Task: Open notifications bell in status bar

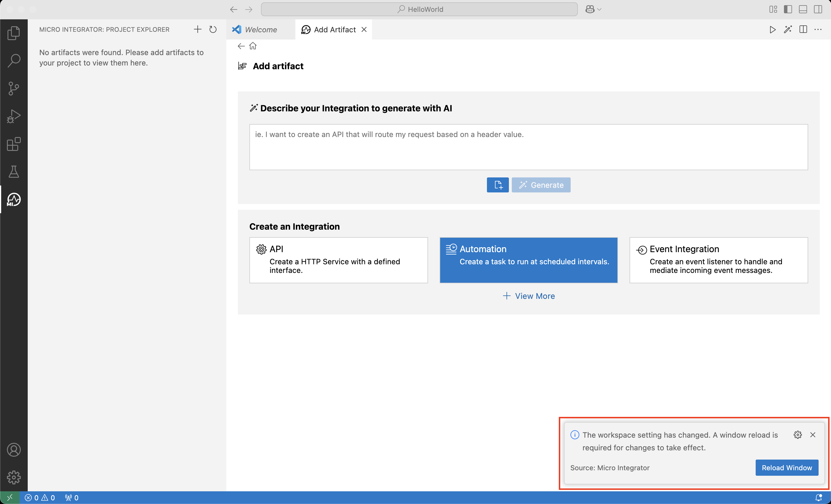Action: tap(819, 498)
